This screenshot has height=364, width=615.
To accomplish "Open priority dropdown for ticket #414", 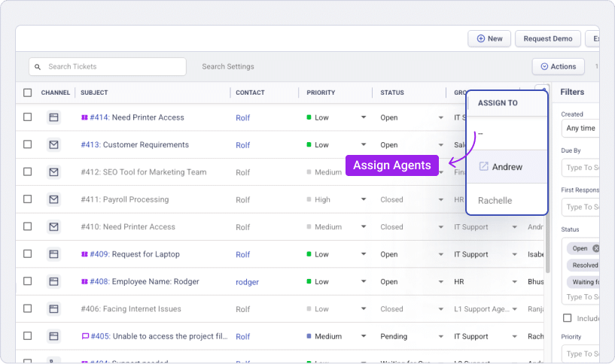I will [364, 117].
